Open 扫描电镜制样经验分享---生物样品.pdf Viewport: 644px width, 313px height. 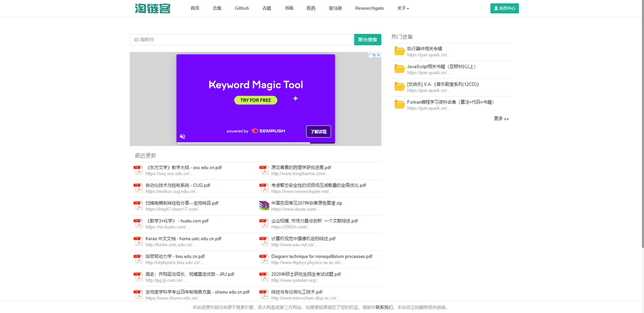182,203
